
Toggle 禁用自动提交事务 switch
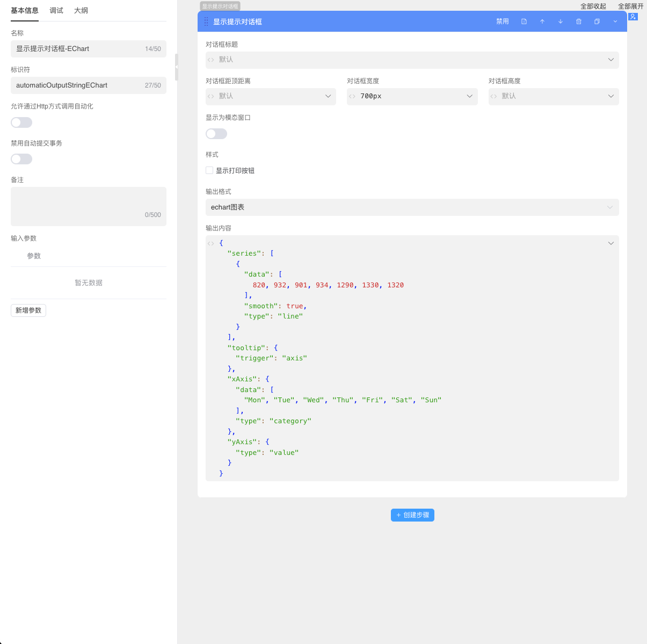(x=21, y=159)
